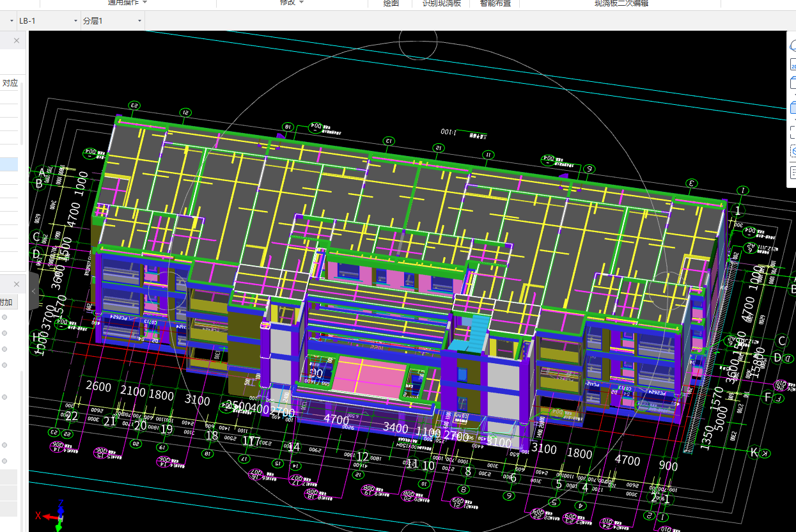Click the list-style icon at bottom of right toolbar
The image size is (796, 532).
click(793, 171)
